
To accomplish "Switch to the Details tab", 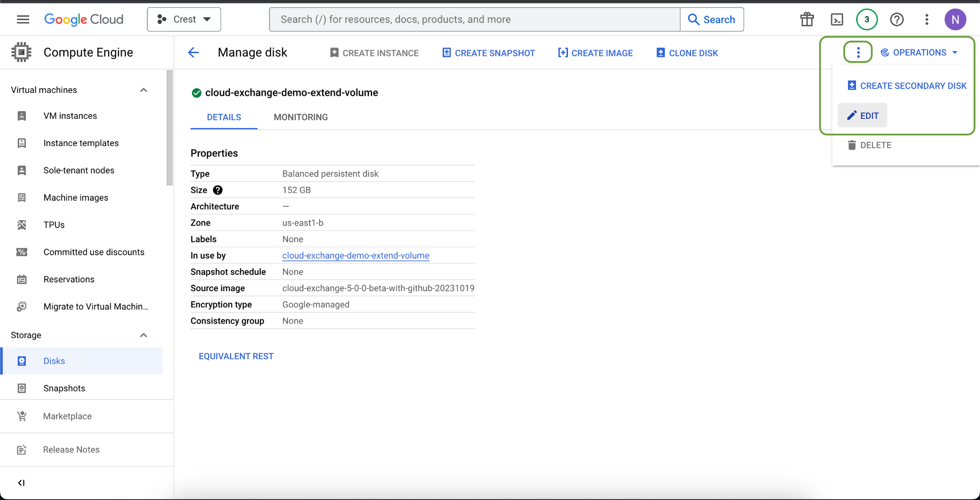I will tap(224, 117).
